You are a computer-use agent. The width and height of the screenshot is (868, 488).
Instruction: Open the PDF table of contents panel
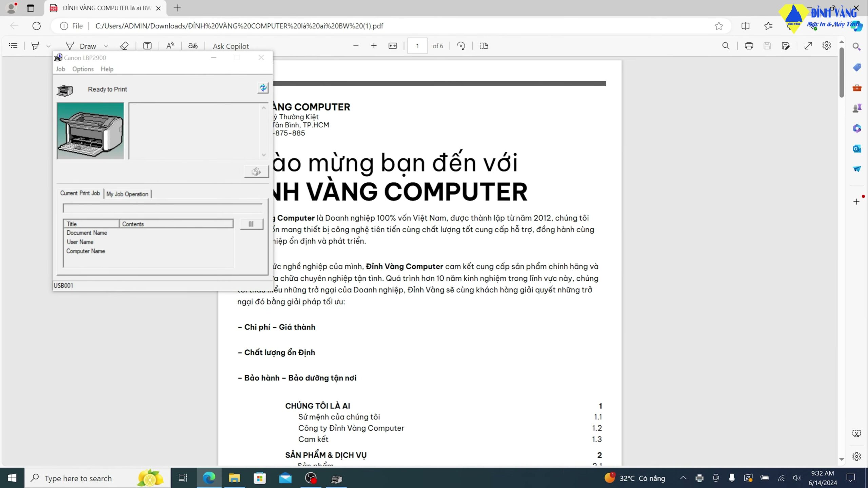coord(13,45)
